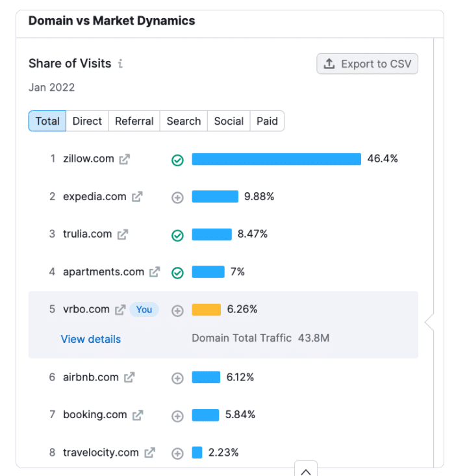Screen dimensions: 467x476
Task: Switch to the Search tab
Action: point(184,121)
